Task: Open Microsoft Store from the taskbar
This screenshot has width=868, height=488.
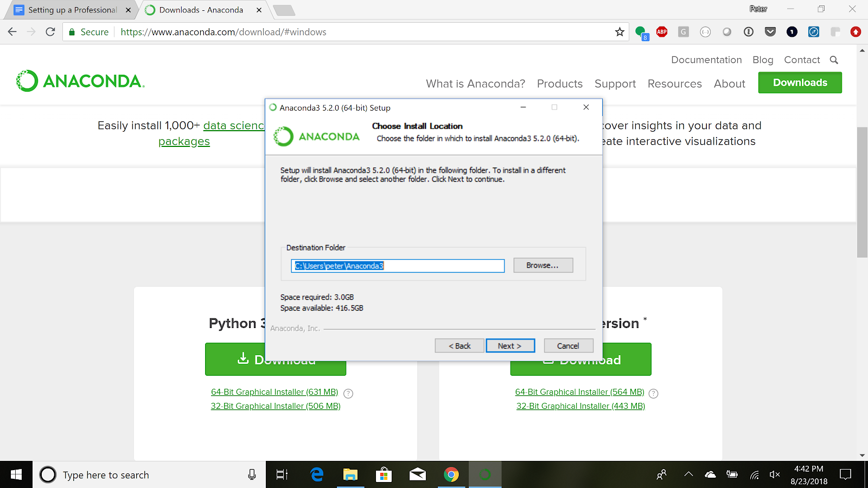Action: click(384, 475)
